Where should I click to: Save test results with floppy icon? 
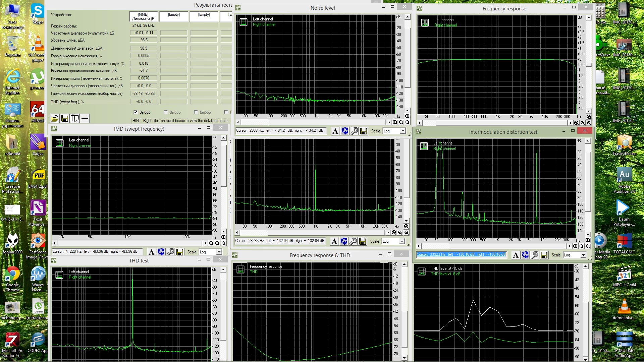click(65, 118)
